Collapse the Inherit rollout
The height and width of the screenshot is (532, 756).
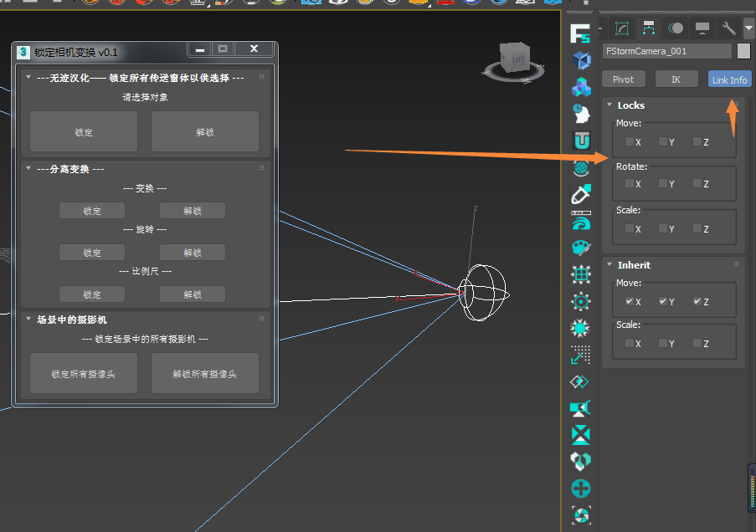[x=609, y=265]
